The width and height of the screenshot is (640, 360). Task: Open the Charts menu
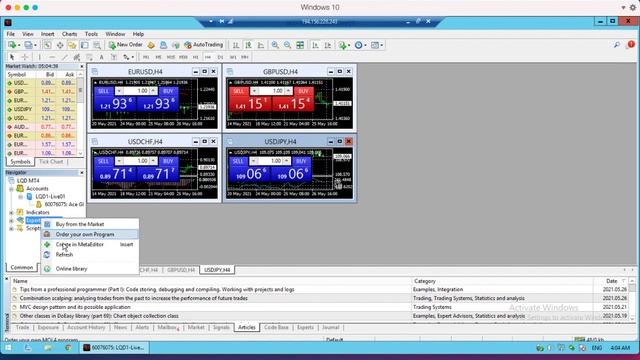pyautogui.click(x=69, y=34)
